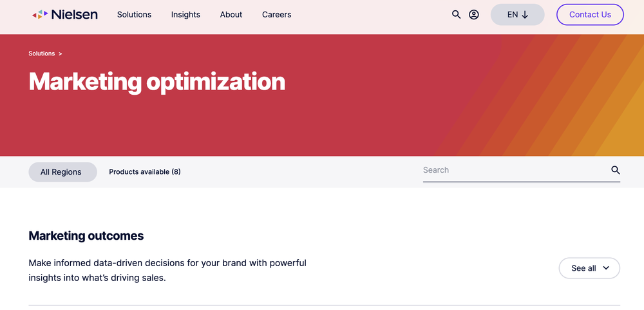Viewport: 644px width, 310px height.
Task: Click the magnifier icon in the products search bar
Action: [615, 170]
